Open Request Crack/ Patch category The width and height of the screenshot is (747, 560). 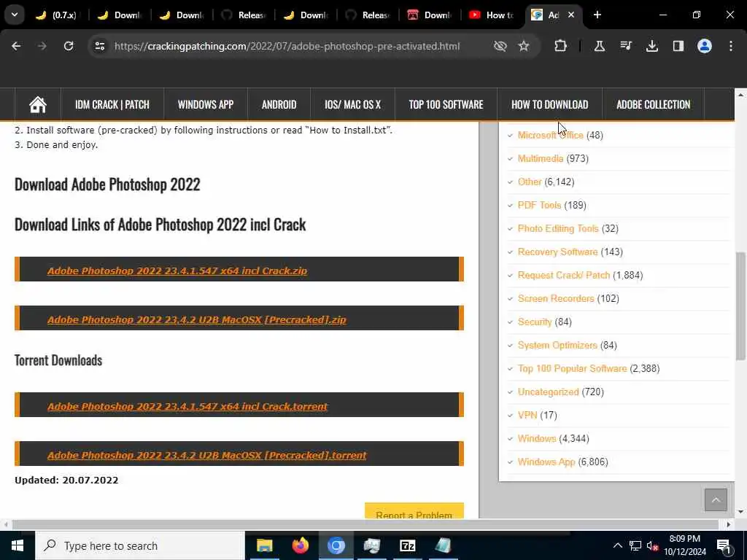pos(564,275)
